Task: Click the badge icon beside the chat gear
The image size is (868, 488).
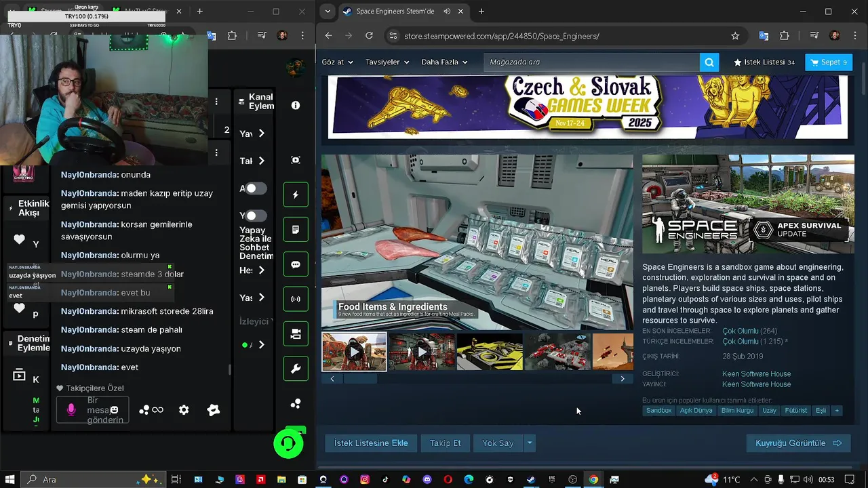Action: coord(214,410)
